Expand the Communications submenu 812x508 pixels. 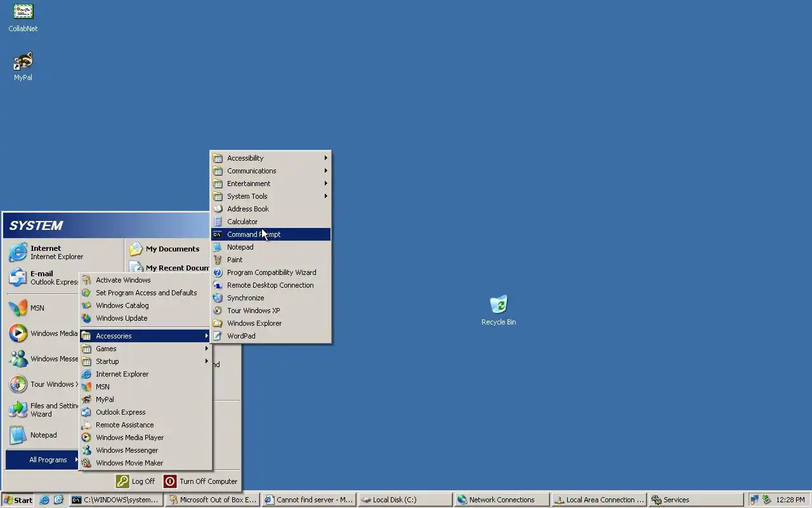tap(271, 171)
